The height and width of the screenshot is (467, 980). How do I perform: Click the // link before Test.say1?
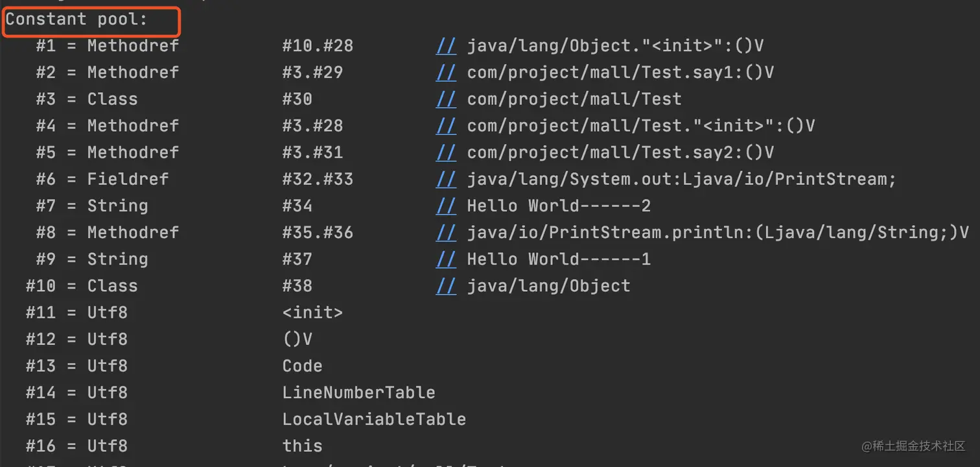pyautogui.click(x=446, y=72)
